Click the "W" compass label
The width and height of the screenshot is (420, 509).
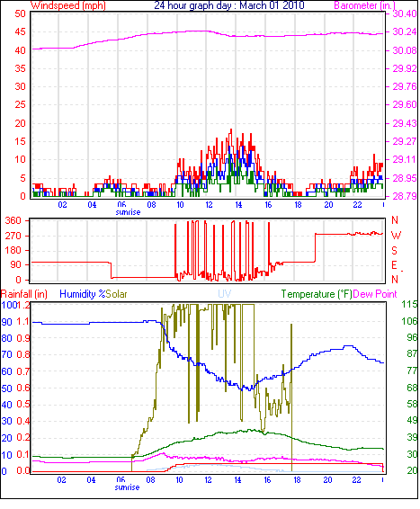(396, 236)
